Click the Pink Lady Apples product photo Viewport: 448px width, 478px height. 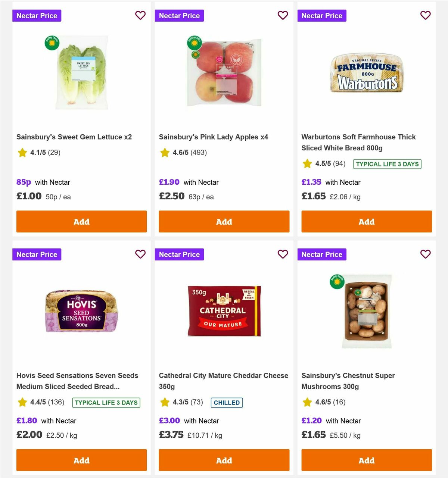click(224, 72)
